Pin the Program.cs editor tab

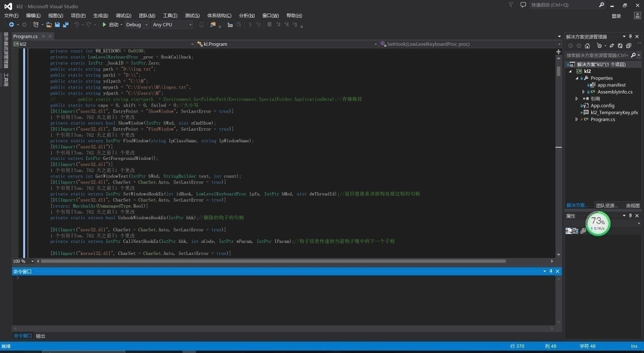tap(43, 36)
